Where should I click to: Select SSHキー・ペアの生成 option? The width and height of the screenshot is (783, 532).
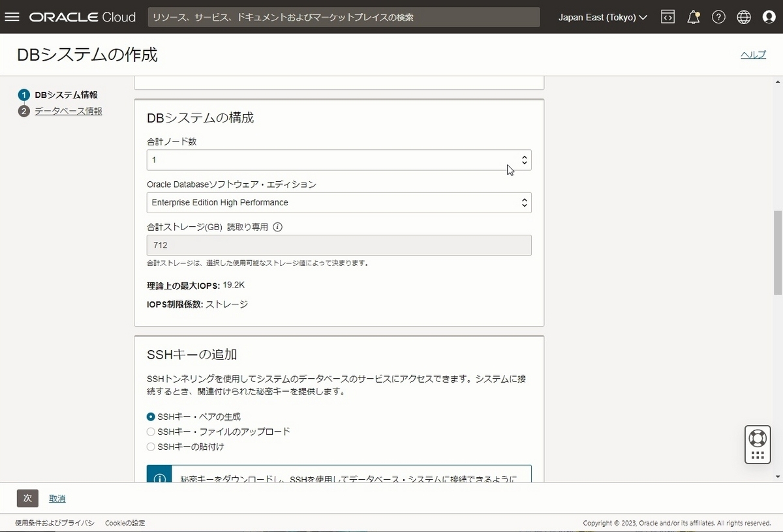(151, 416)
